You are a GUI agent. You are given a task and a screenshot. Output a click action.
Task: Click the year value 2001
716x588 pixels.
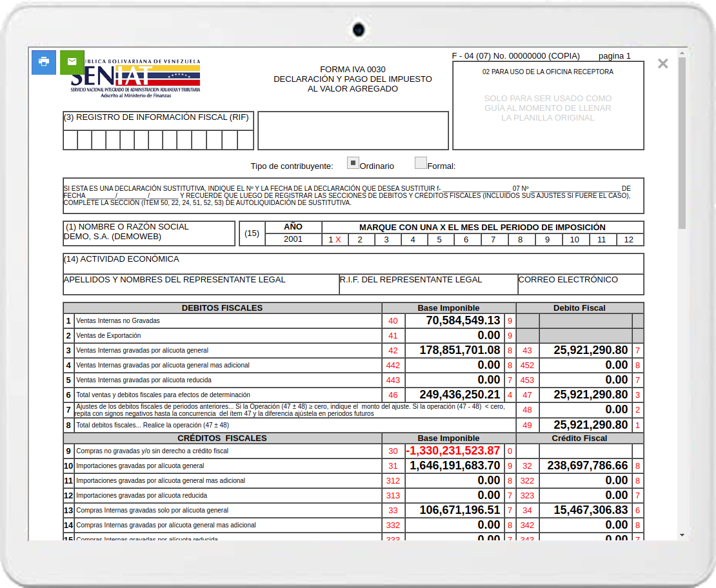click(x=293, y=239)
